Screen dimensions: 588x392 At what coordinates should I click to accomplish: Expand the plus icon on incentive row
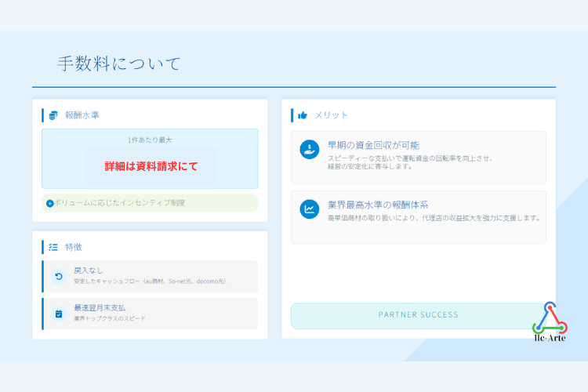(50, 203)
